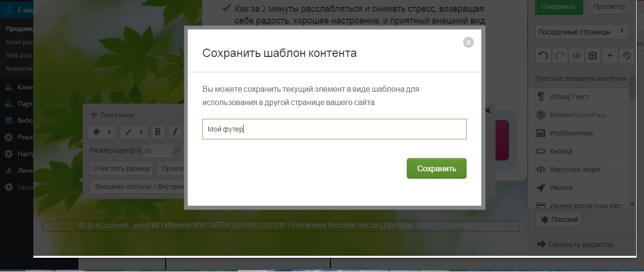Select the Контент WordPress element

578,115
